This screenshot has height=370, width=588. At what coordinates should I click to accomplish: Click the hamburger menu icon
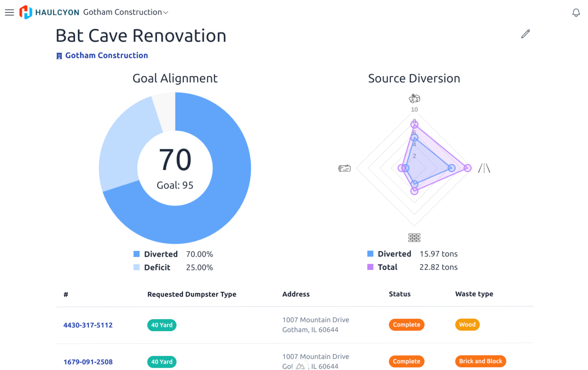[x=9, y=11]
